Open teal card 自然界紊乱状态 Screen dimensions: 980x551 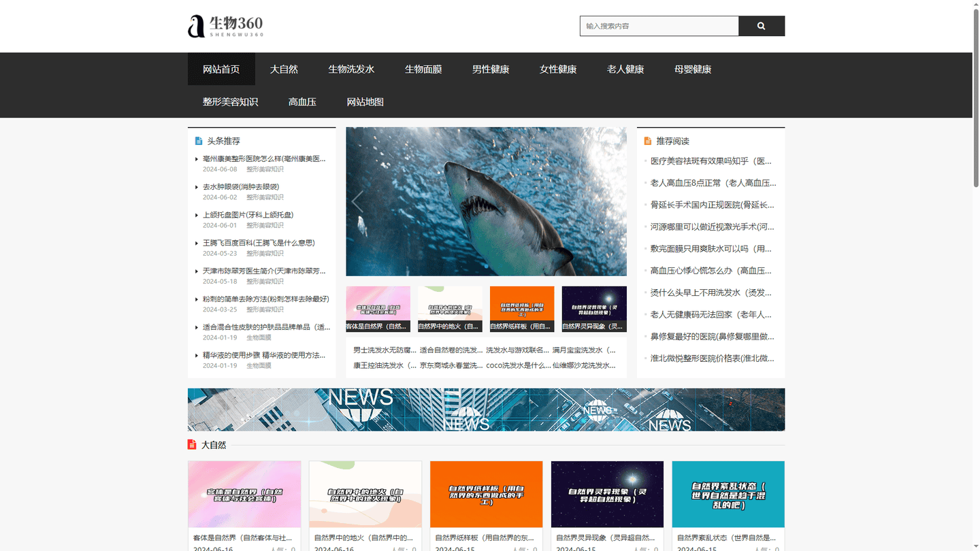pyautogui.click(x=728, y=495)
